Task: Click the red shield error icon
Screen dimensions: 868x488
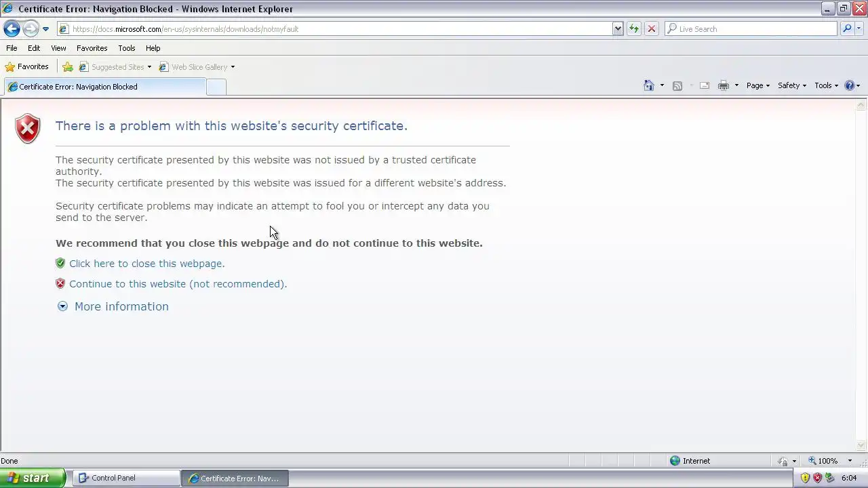Action: [x=28, y=128]
